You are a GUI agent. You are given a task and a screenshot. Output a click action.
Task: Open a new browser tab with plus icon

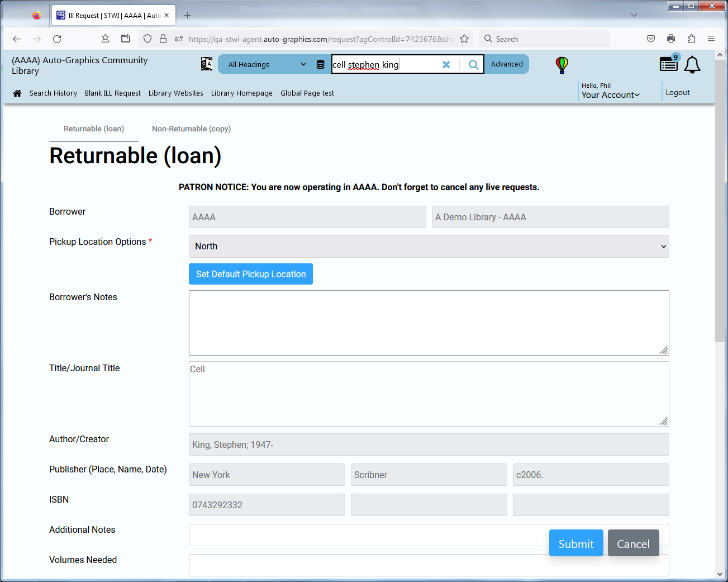tap(188, 15)
